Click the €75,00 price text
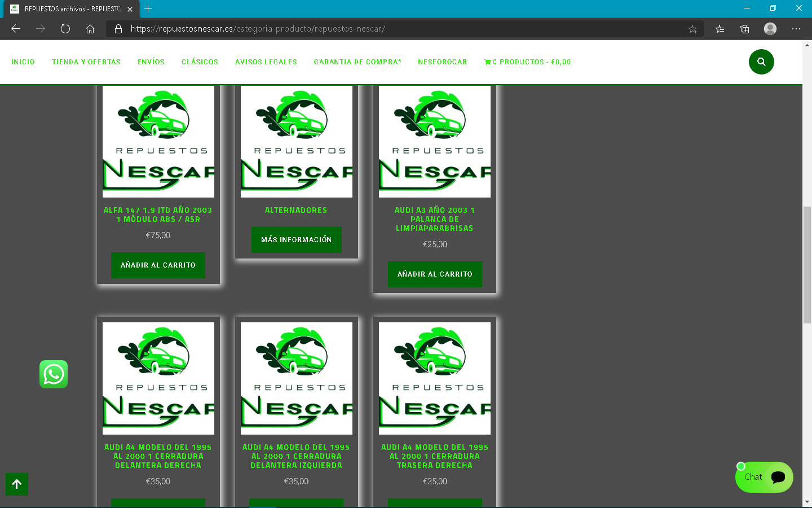This screenshot has width=812, height=508. [158, 235]
